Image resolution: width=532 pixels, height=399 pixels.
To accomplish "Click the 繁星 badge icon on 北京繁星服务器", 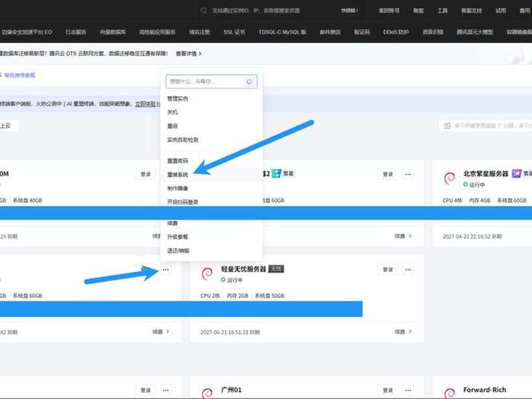I will coord(517,174).
